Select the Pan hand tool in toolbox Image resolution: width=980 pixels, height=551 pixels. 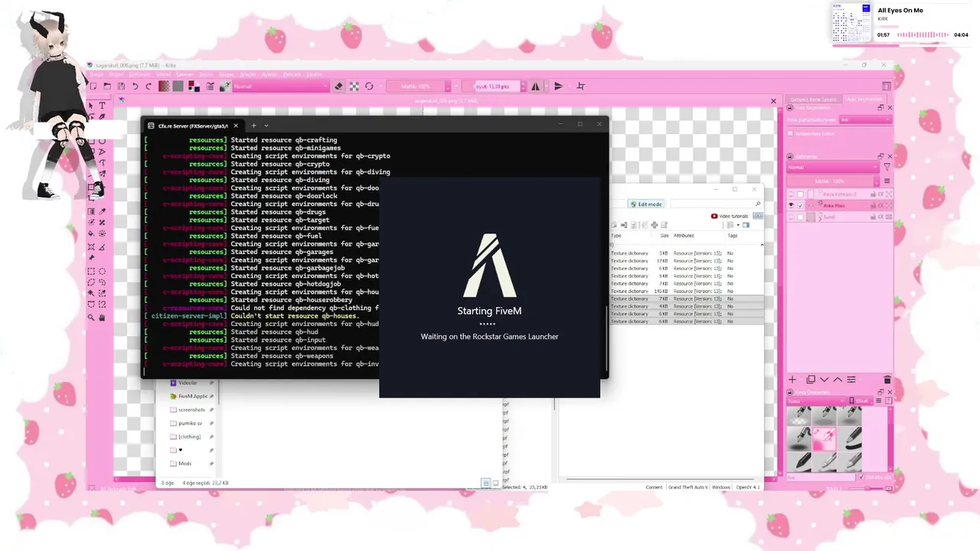(x=102, y=318)
